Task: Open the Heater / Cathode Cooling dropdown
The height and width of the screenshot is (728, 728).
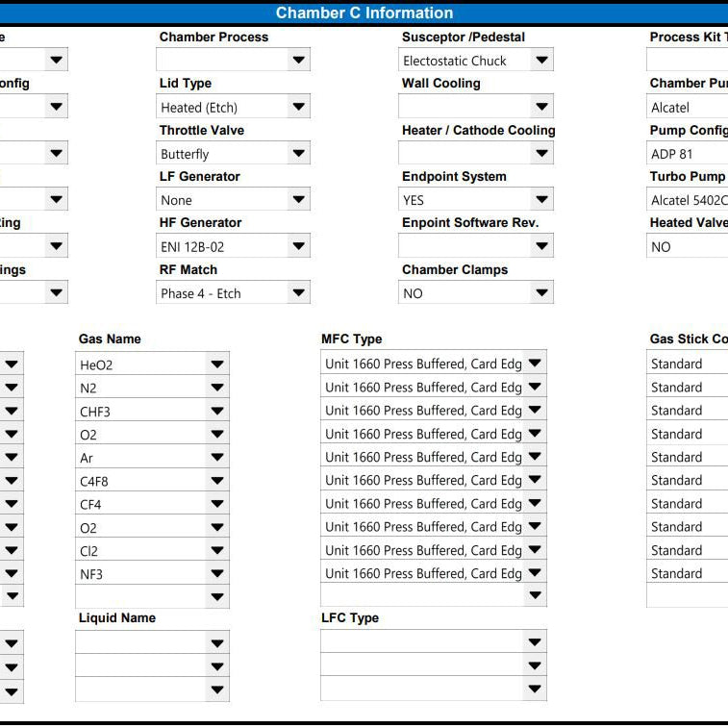Action: coord(476,153)
